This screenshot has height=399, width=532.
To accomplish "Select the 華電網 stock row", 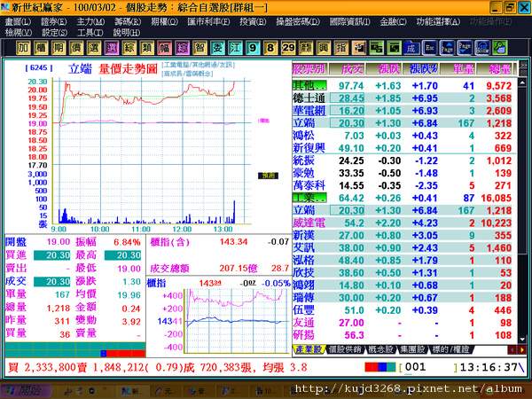I will click(404, 111).
